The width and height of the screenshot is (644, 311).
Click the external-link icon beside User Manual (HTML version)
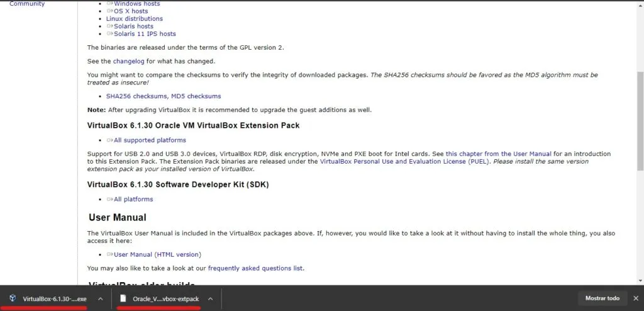[109, 254]
